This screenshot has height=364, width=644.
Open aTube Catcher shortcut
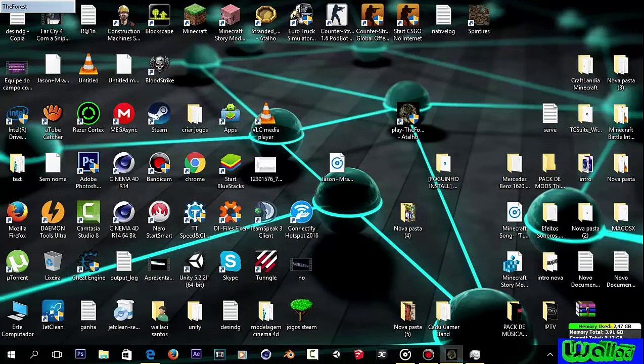point(53,122)
